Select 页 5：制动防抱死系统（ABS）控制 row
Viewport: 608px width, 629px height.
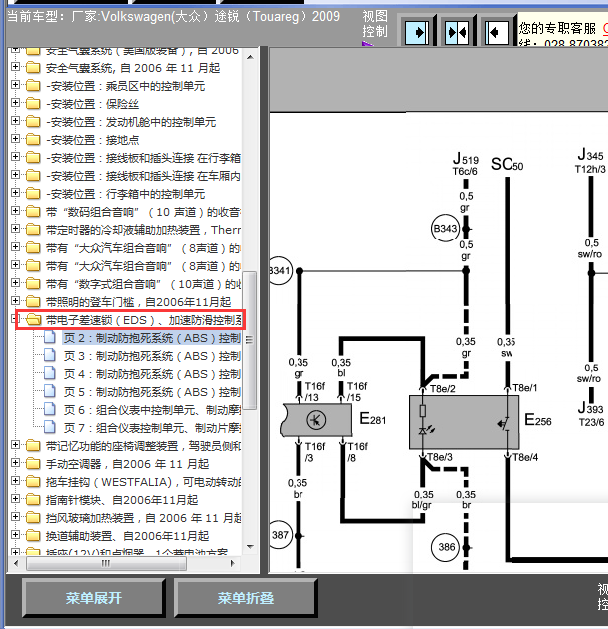(x=152, y=392)
